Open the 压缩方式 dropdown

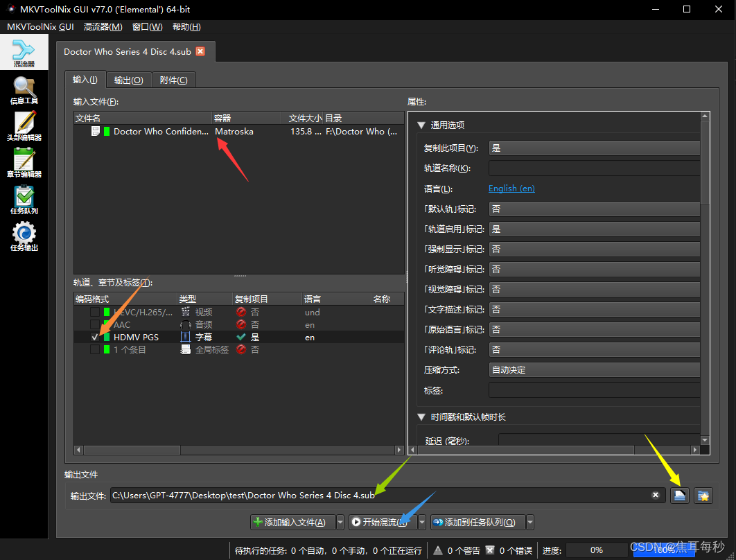594,370
